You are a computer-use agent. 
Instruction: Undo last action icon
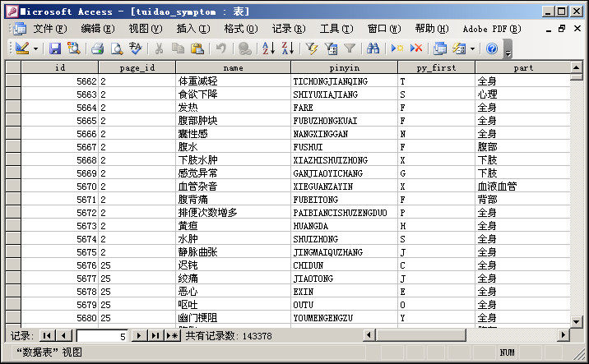[220, 48]
